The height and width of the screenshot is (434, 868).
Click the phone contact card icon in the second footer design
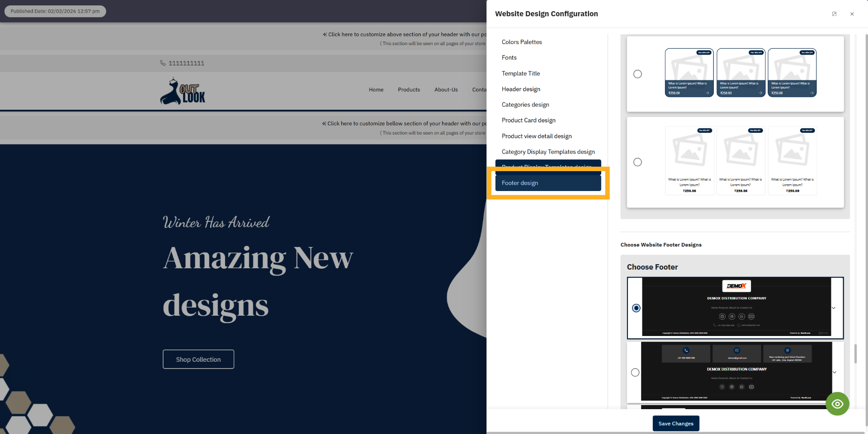pyautogui.click(x=686, y=350)
